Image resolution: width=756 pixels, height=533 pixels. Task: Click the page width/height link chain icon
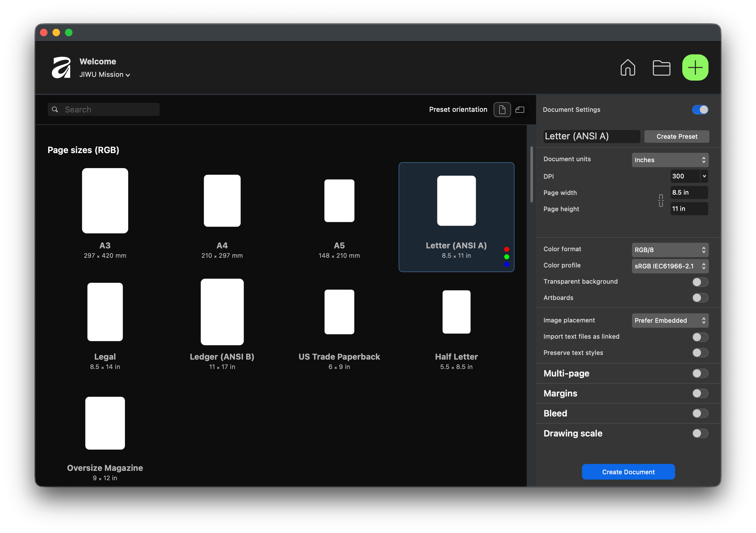(x=660, y=201)
